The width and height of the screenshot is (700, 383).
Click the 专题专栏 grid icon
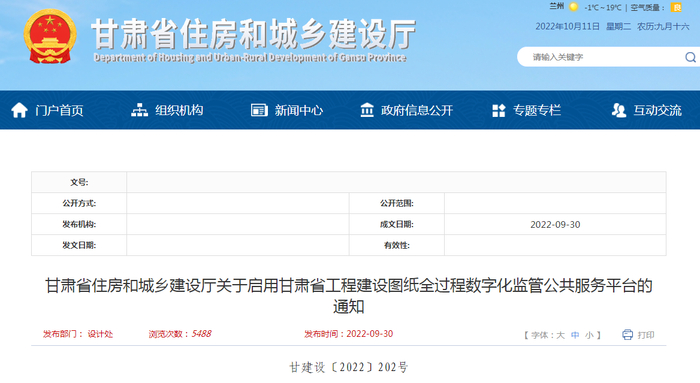498,110
